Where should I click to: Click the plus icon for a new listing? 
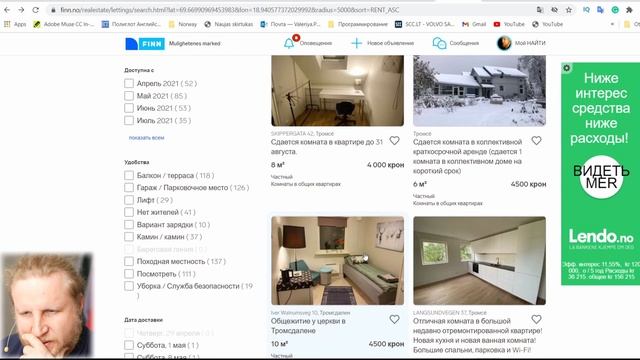(x=356, y=43)
